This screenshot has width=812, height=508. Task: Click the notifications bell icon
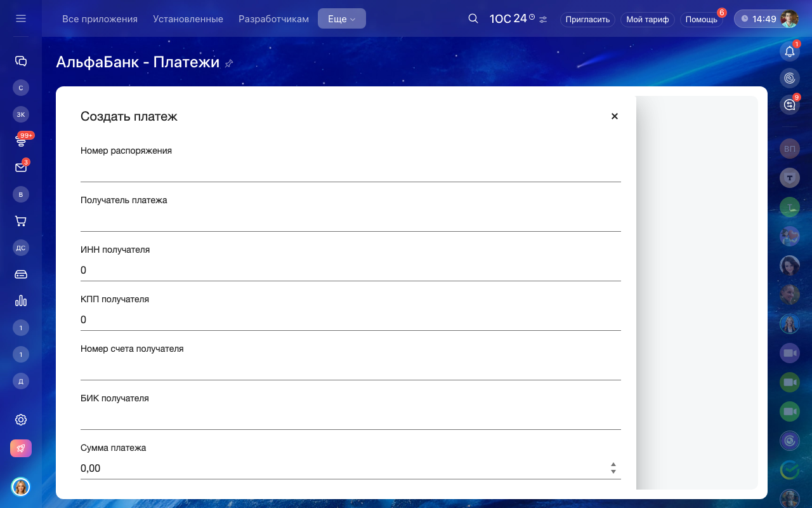pyautogui.click(x=789, y=52)
